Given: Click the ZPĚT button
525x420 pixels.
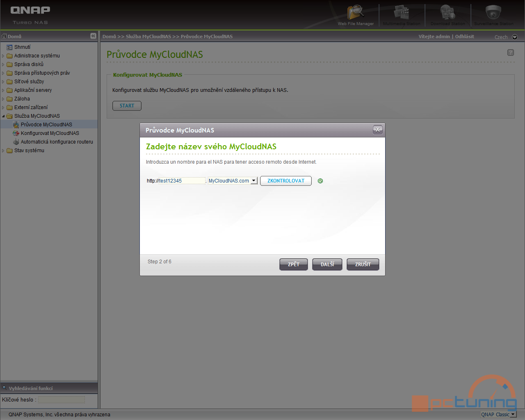Looking at the screenshot, I should (294, 265).
